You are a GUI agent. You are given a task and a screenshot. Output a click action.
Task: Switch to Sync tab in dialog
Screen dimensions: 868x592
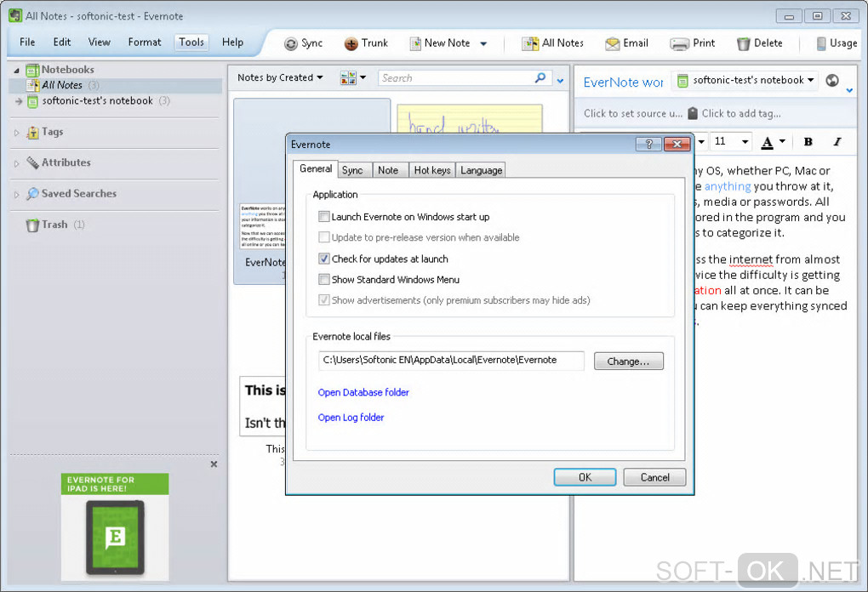click(352, 170)
